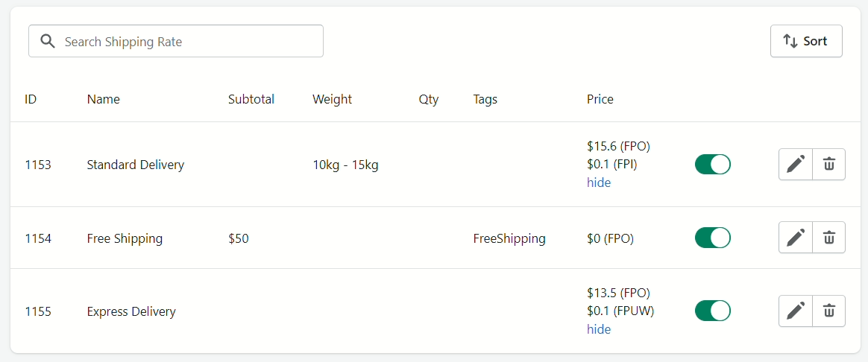868x362 pixels.
Task: Select the Free Shipping row name
Action: click(125, 239)
